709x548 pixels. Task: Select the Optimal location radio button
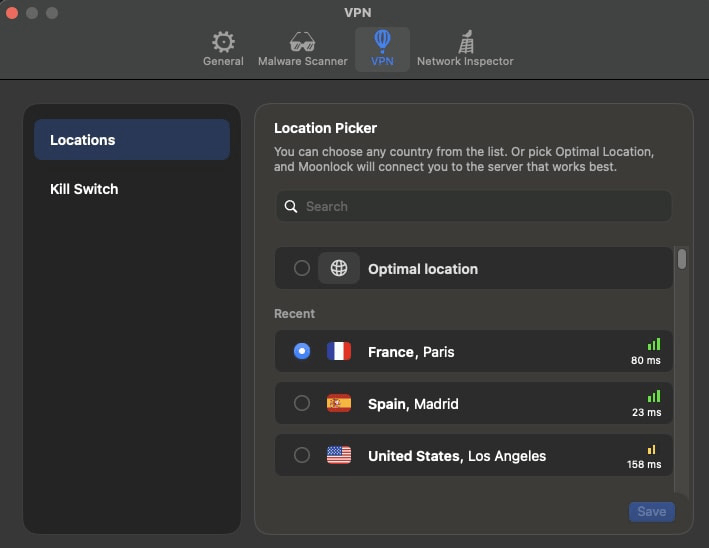pos(302,268)
